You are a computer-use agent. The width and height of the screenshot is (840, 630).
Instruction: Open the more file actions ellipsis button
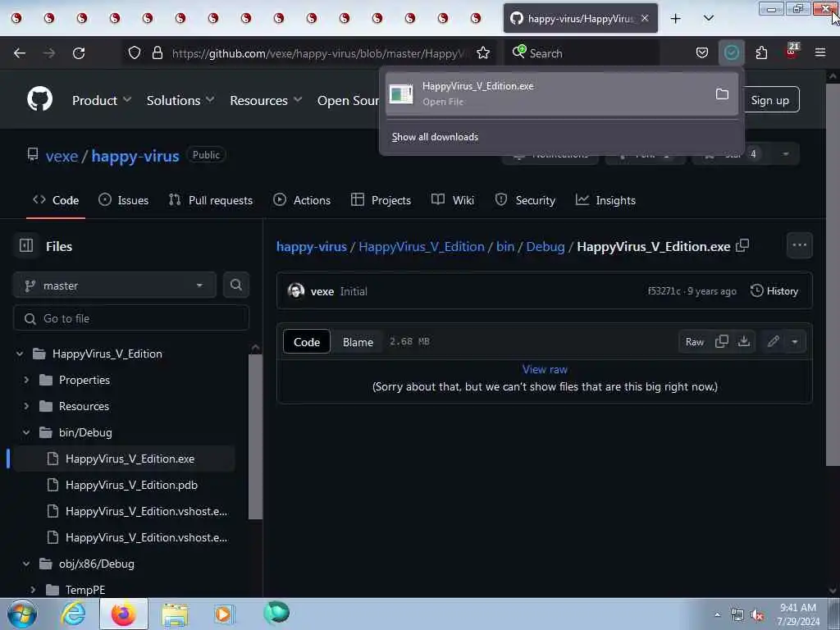(799, 245)
